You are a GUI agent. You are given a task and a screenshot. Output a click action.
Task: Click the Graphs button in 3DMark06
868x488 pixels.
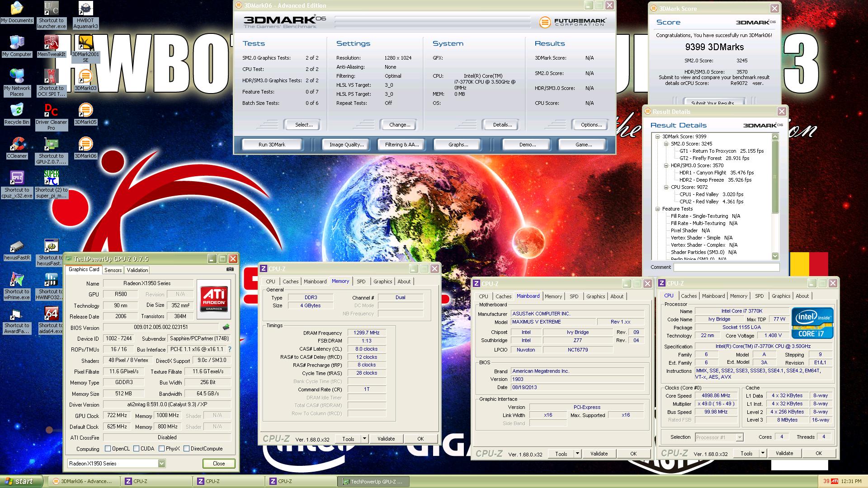(x=458, y=145)
